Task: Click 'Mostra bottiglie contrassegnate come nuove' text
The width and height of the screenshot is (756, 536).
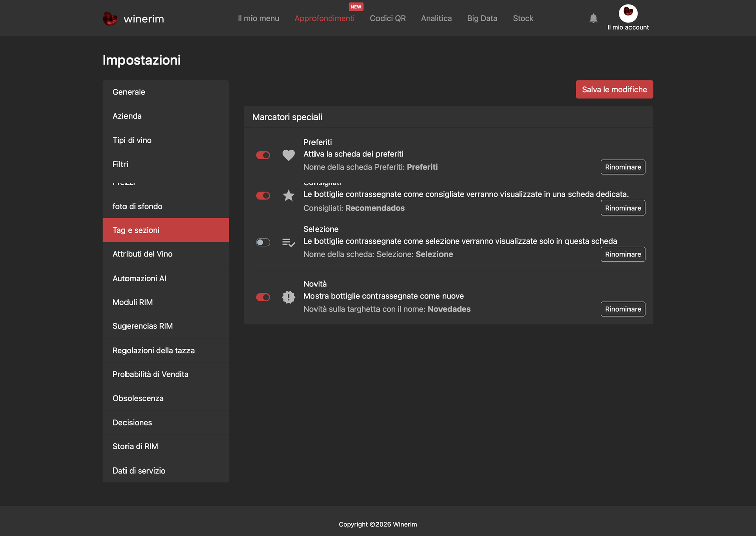Action: click(384, 296)
